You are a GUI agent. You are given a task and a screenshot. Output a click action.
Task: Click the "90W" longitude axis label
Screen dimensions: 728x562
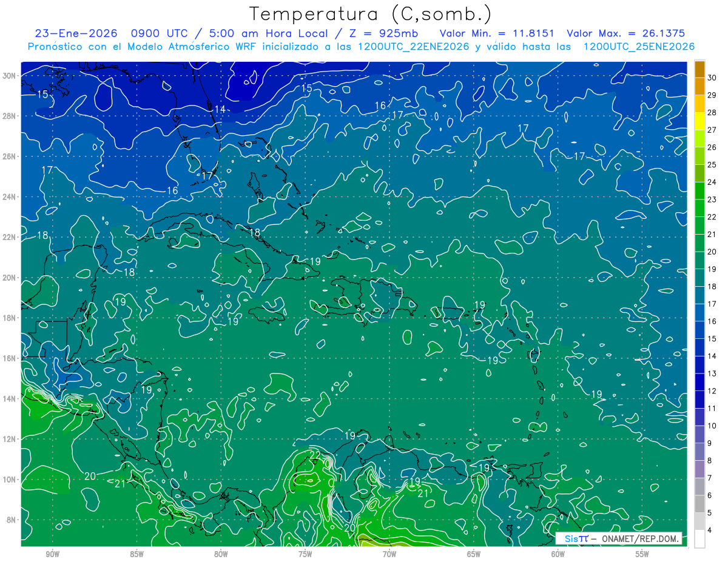[x=53, y=554]
